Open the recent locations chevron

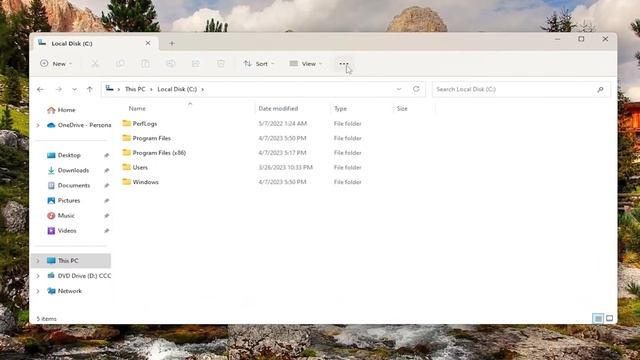tap(74, 89)
